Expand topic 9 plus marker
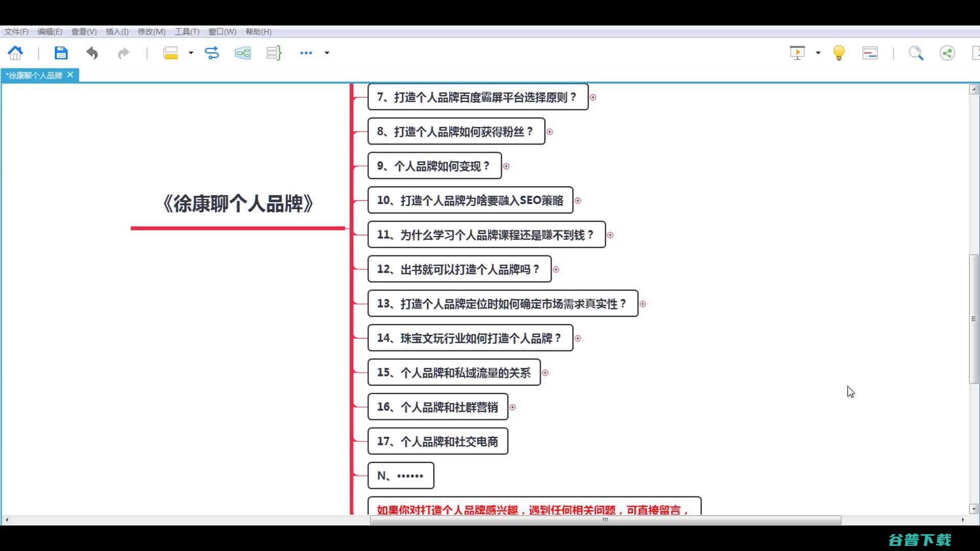 (506, 166)
